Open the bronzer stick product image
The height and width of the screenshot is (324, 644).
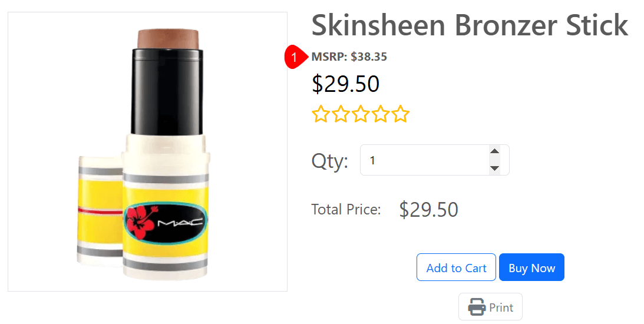pyautogui.click(x=147, y=151)
